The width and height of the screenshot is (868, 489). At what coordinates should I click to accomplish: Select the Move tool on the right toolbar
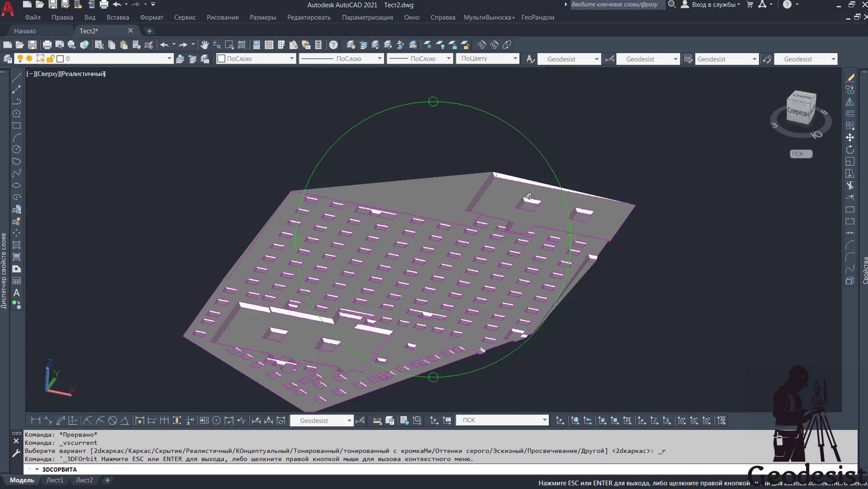click(850, 138)
